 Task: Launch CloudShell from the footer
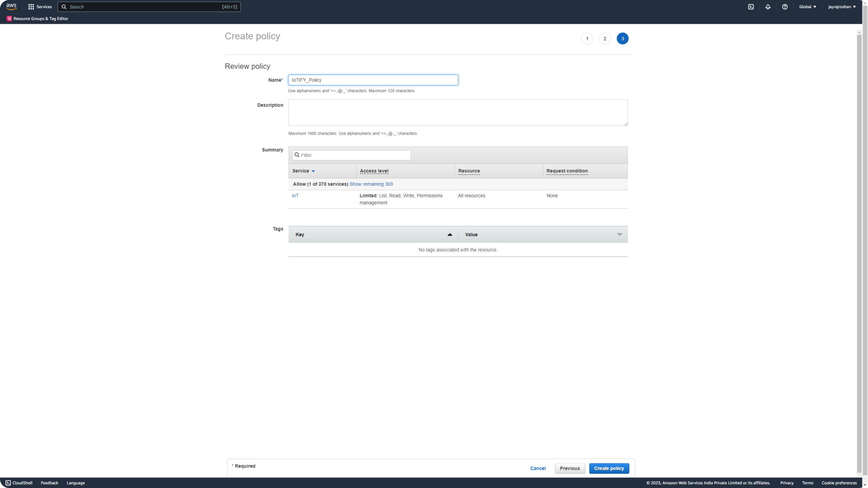[19, 483]
